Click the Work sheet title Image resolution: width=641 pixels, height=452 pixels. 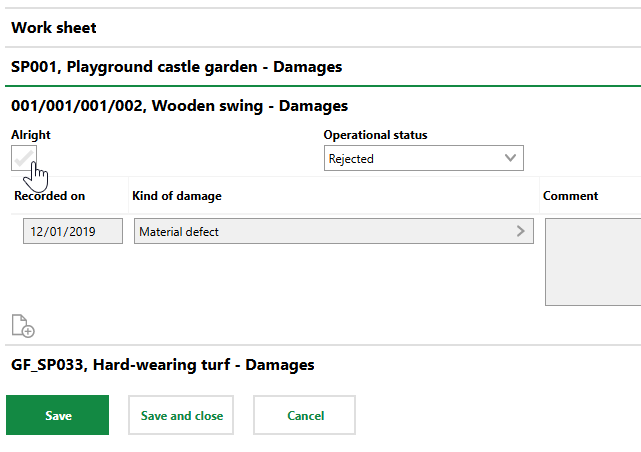click(54, 28)
